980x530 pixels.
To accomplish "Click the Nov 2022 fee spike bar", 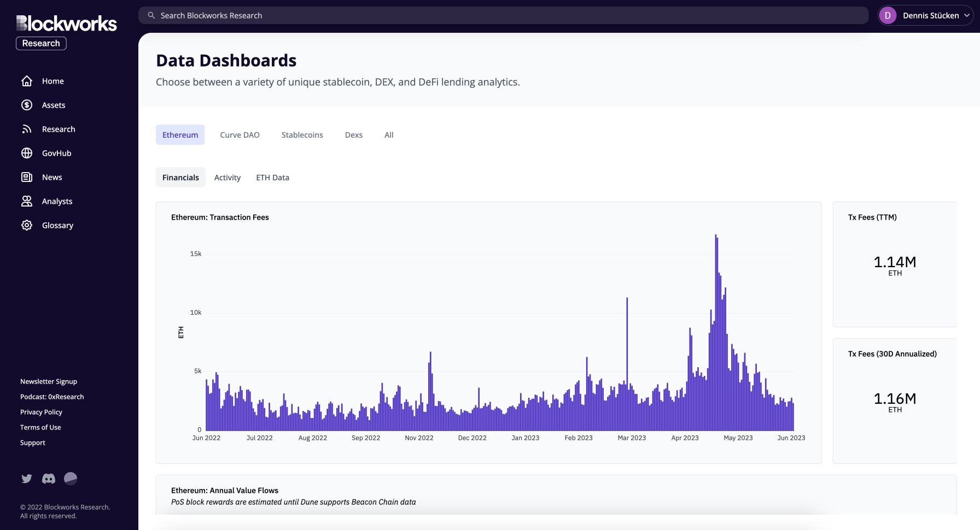I will (430, 391).
